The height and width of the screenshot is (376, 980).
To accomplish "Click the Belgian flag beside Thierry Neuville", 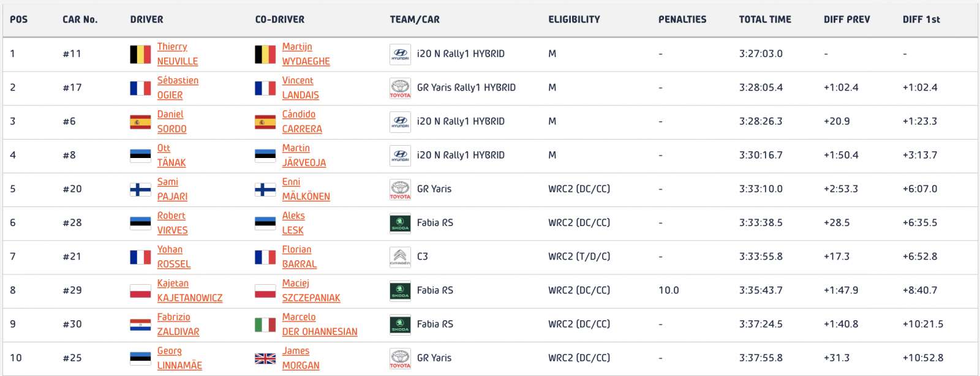I will (140, 54).
